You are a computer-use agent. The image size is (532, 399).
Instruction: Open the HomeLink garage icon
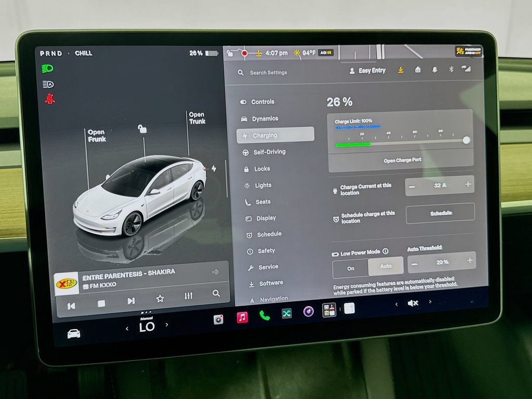418,70
